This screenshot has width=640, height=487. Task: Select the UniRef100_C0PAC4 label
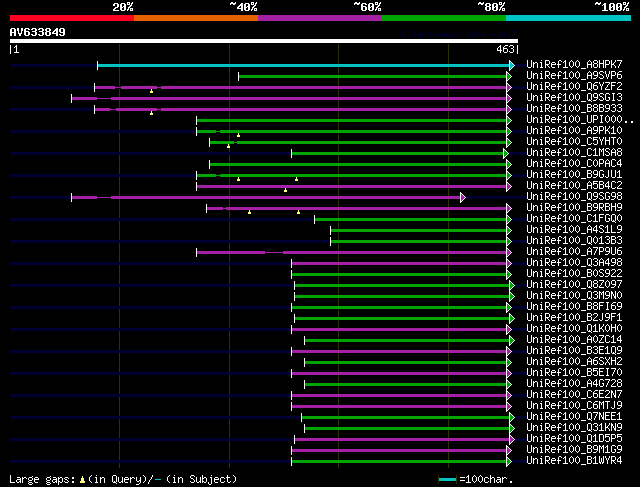pos(574,164)
